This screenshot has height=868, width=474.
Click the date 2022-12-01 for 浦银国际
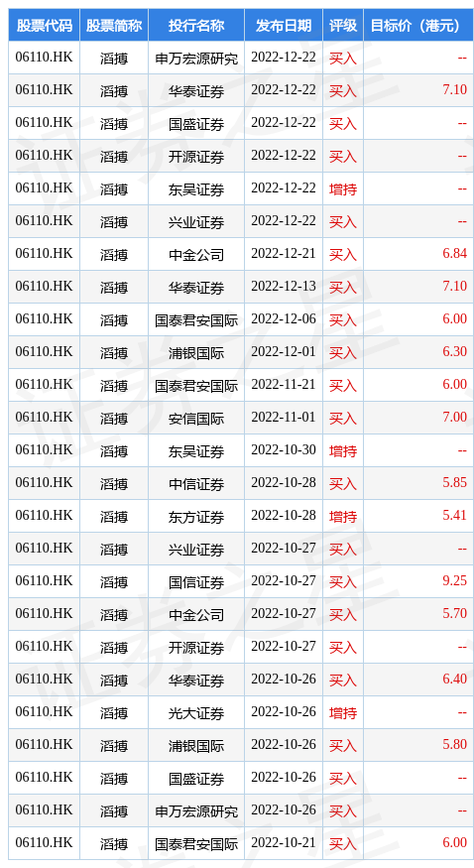click(284, 351)
